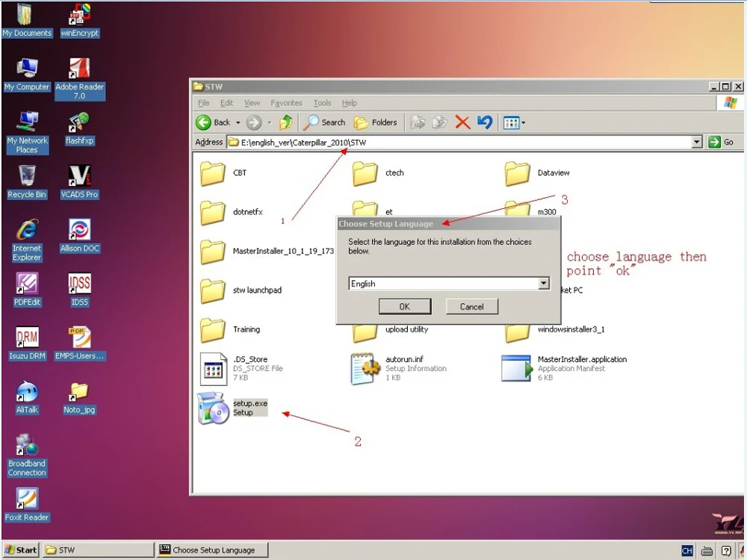
Task: Click the keyboard icon in system tray
Action: 707,551
